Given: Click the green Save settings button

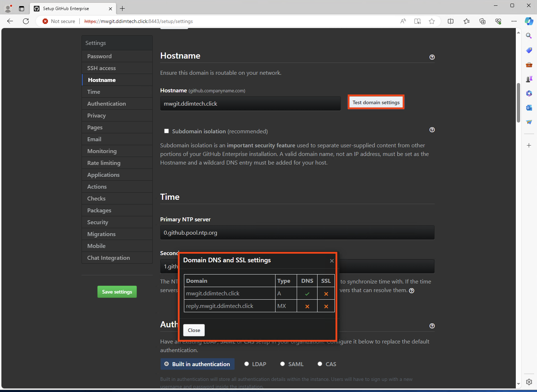Looking at the screenshot, I should click(117, 292).
